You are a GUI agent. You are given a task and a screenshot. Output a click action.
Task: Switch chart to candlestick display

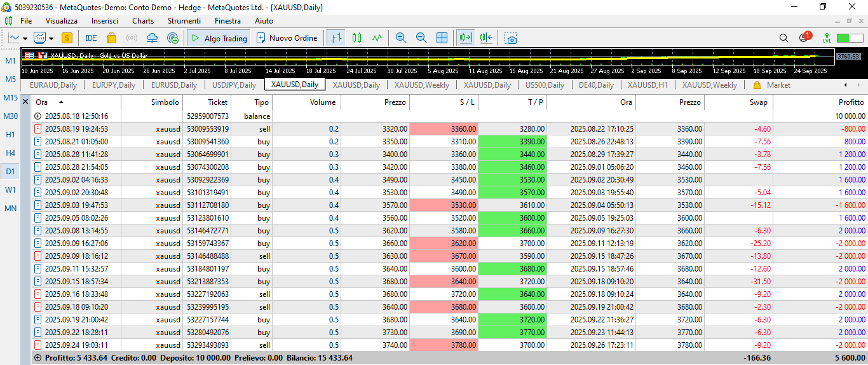coord(356,38)
